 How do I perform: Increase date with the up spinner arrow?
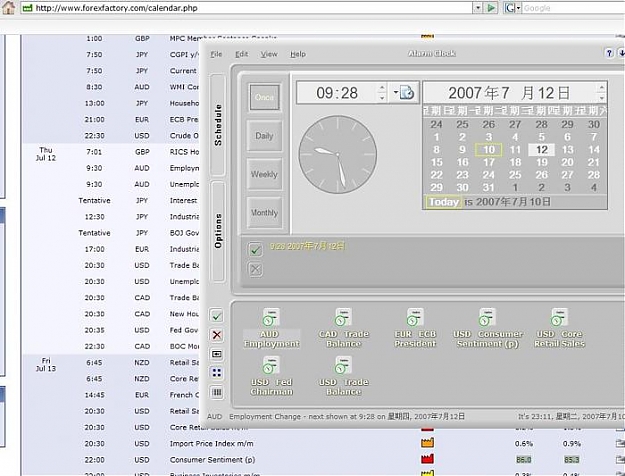pyautogui.click(x=601, y=87)
